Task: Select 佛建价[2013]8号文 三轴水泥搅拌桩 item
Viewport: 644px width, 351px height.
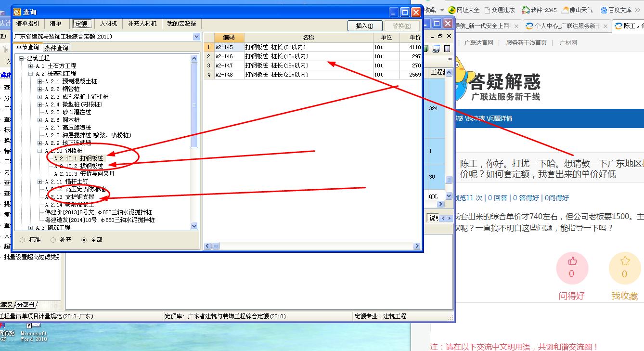Action: click(98, 212)
